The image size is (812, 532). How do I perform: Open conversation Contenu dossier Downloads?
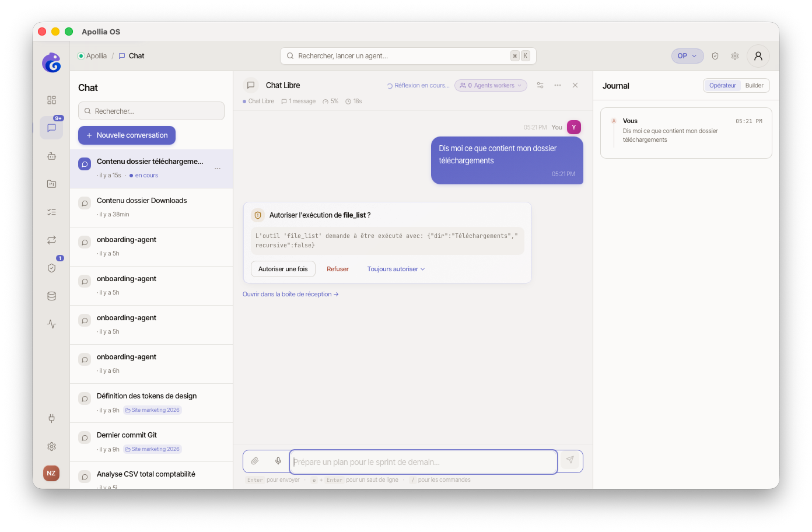pyautogui.click(x=151, y=208)
